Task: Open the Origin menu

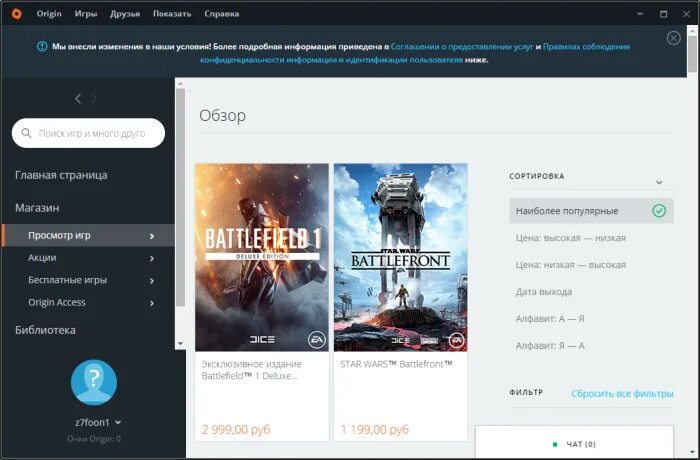Action: tap(49, 14)
